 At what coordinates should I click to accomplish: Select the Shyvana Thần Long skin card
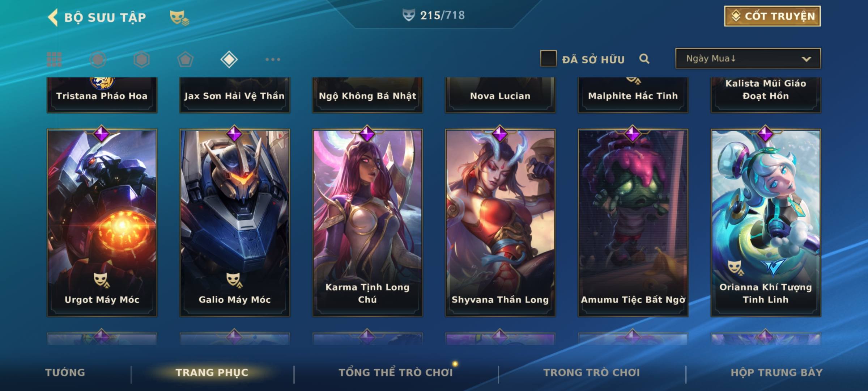pos(500,223)
